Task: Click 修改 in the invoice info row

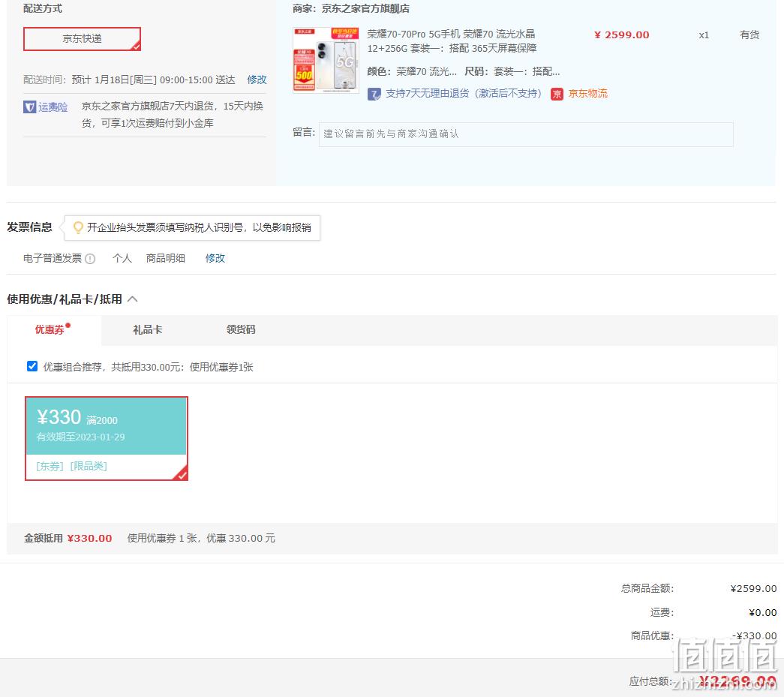Action: 215,258
